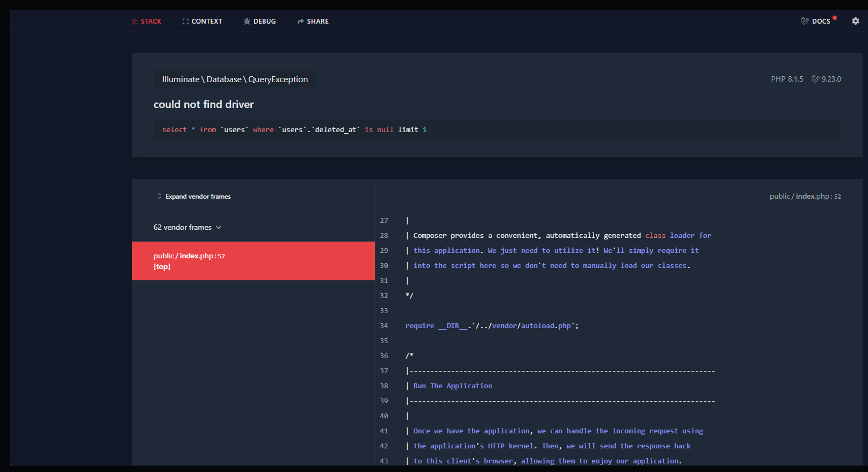868x472 pixels.
Task: Click the Expand vendor frames button
Action: [194, 197]
